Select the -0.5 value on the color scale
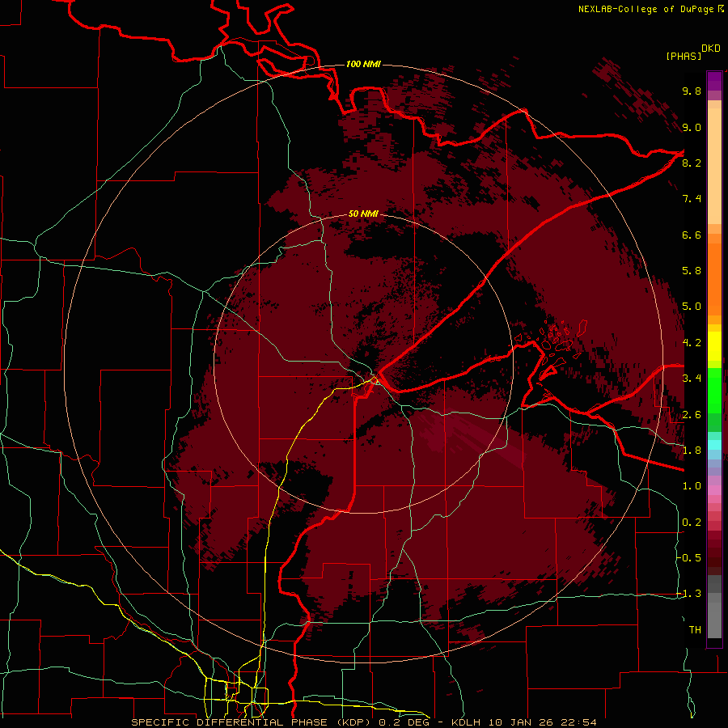The width and height of the screenshot is (728, 728). [689, 558]
